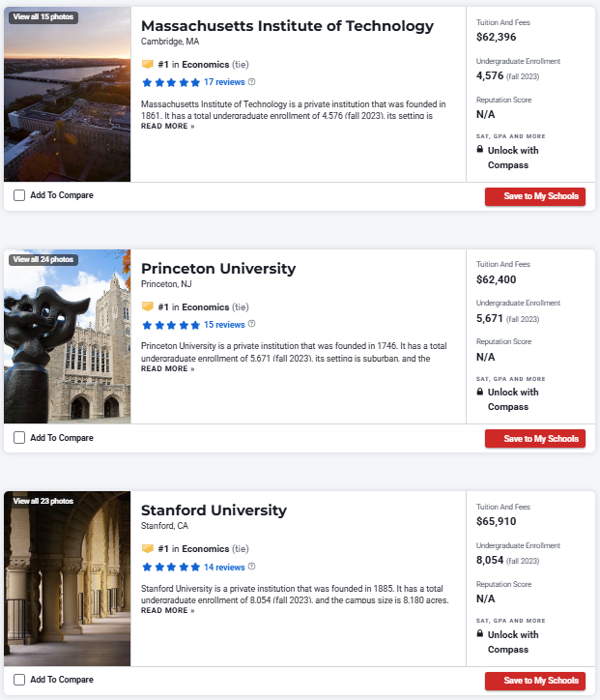Check Add To Compare for Princeton University
600x700 pixels.
[x=19, y=437]
